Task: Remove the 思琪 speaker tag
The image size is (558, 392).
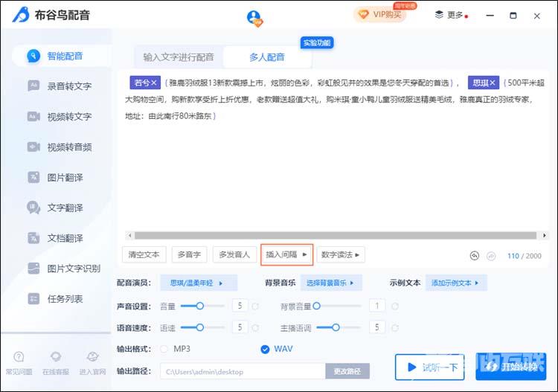Action: pyautogui.click(x=493, y=83)
